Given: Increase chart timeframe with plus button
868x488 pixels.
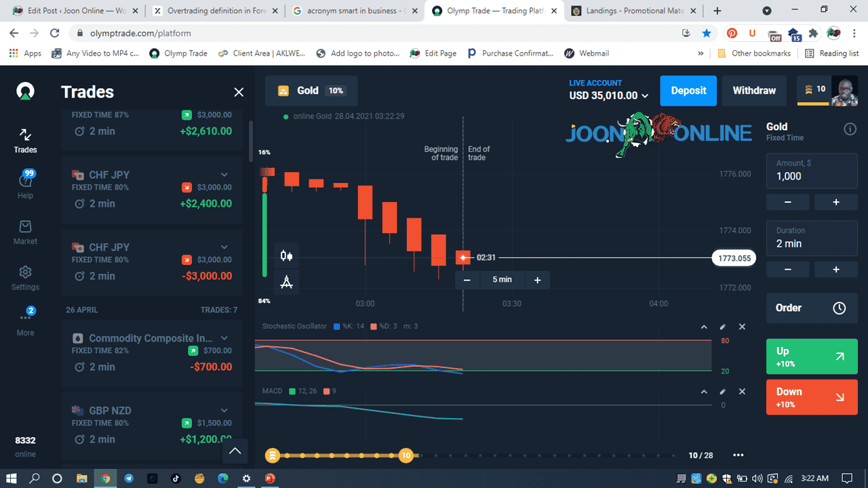Looking at the screenshot, I should (537, 280).
